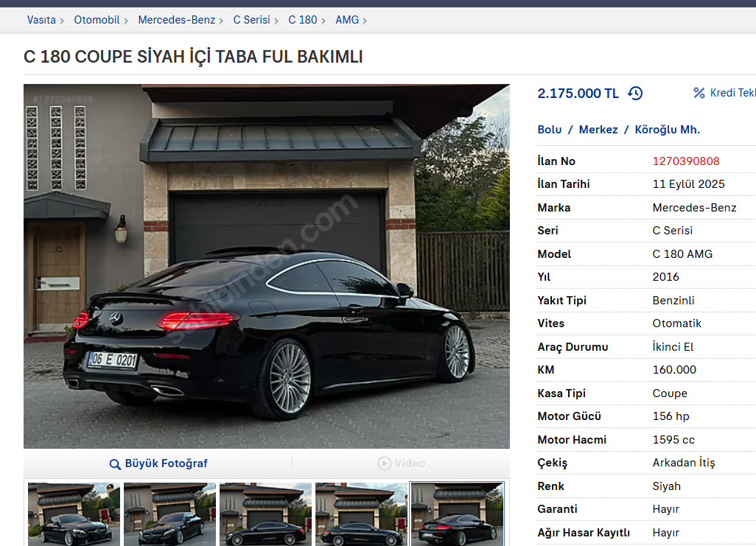Click the Renk value Siyah

point(667,486)
